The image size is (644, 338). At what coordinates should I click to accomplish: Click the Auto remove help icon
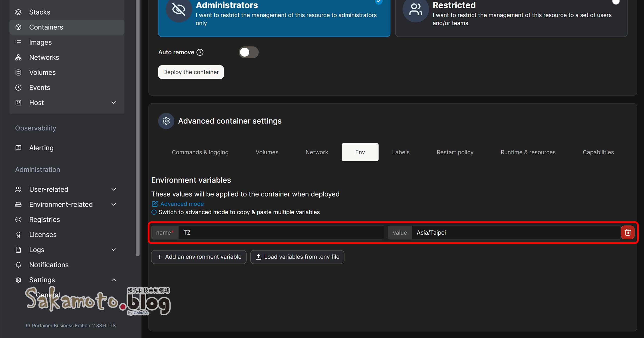[x=200, y=52]
